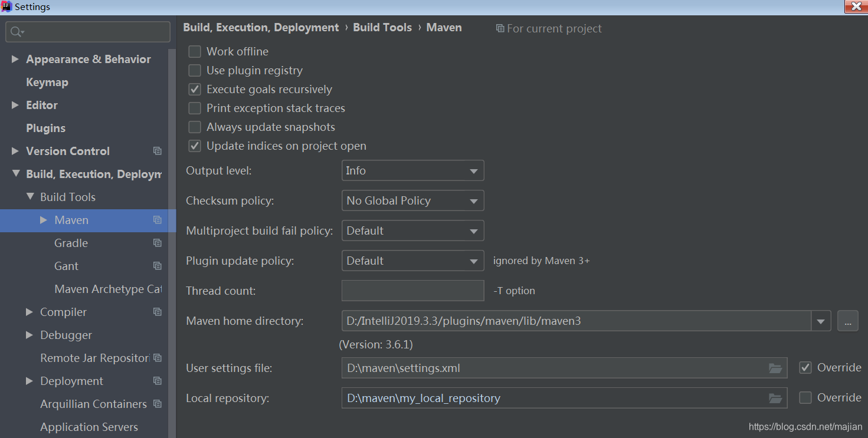The image size is (868, 438).
Task: Click project-level icon beside Gant row
Action: 158,266
